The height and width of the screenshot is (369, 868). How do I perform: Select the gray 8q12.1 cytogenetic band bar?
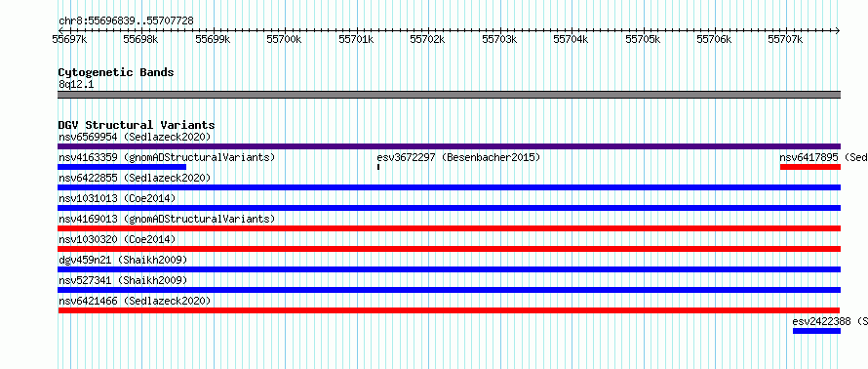pyautogui.click(x=449, y=95)
